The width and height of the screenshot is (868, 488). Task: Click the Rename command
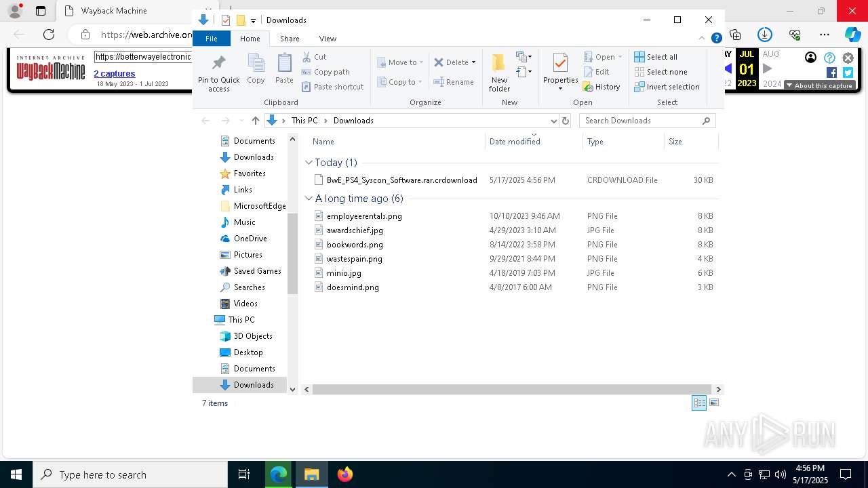454,82
